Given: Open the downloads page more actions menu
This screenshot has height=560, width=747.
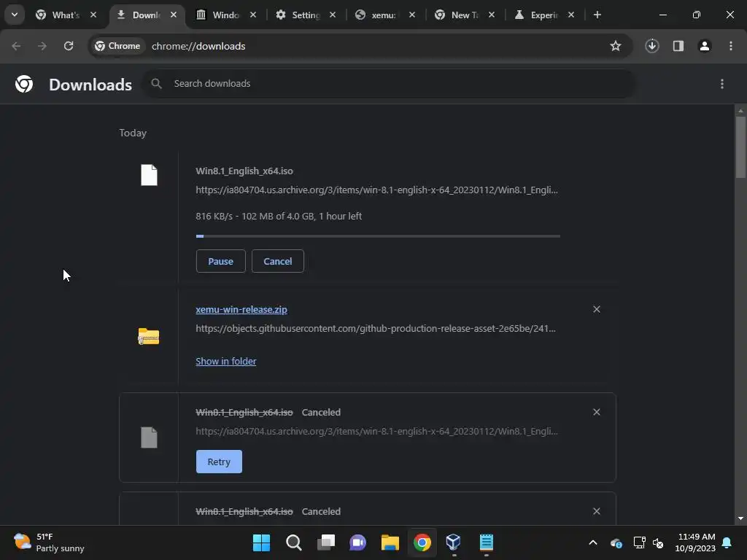Looking at the screenshot, I should 721,84.
